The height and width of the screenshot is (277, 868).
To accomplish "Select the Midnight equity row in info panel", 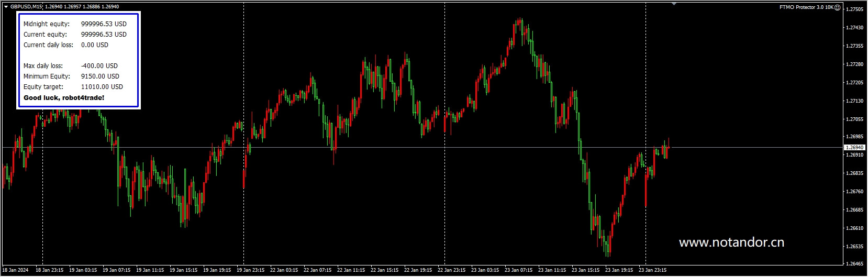I will [75, 24].
